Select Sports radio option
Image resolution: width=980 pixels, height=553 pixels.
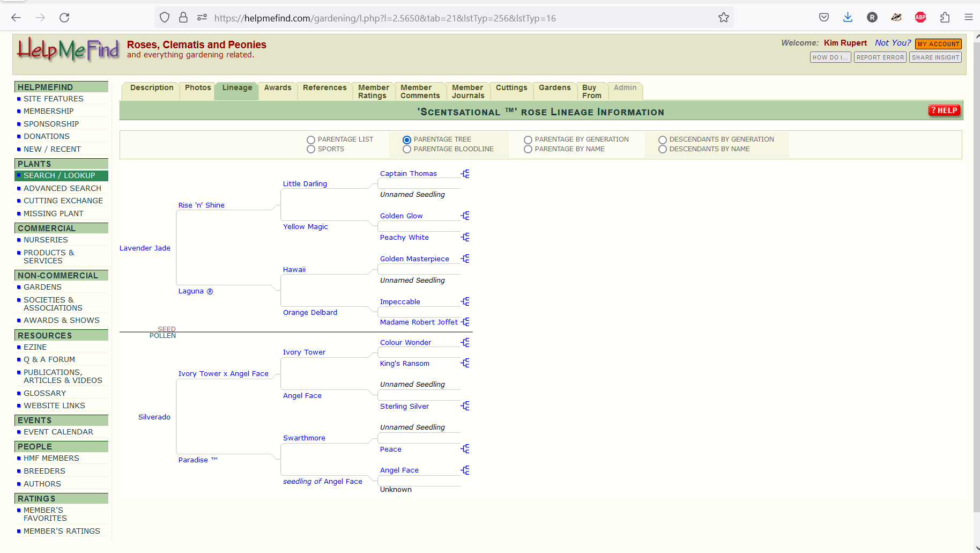pos(311,149)
